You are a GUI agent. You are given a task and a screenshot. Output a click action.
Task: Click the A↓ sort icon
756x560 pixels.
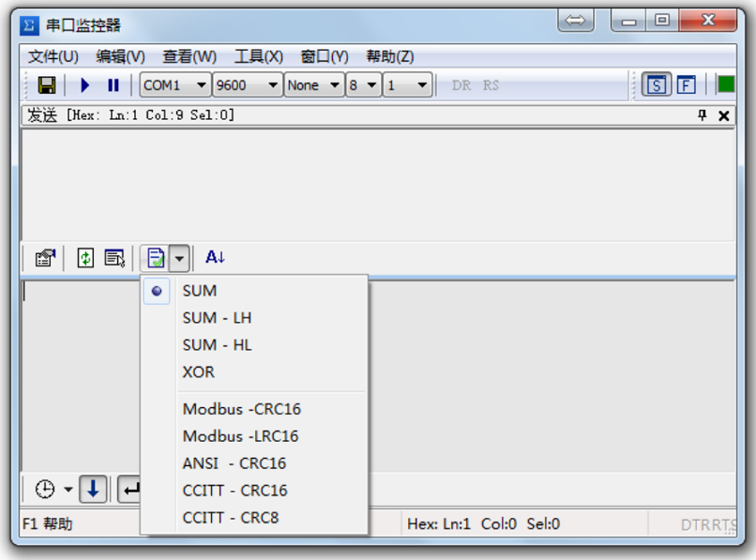coord(215,257)
